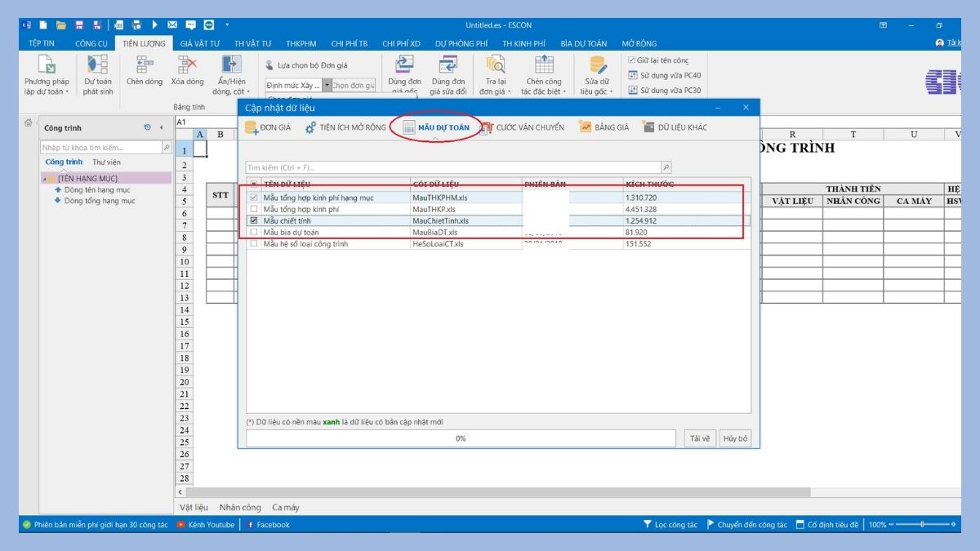Click the Hủy bỏ cancel button
This screenshot has height=551, width=980.
pyautogui.click(x=735, y=438)
